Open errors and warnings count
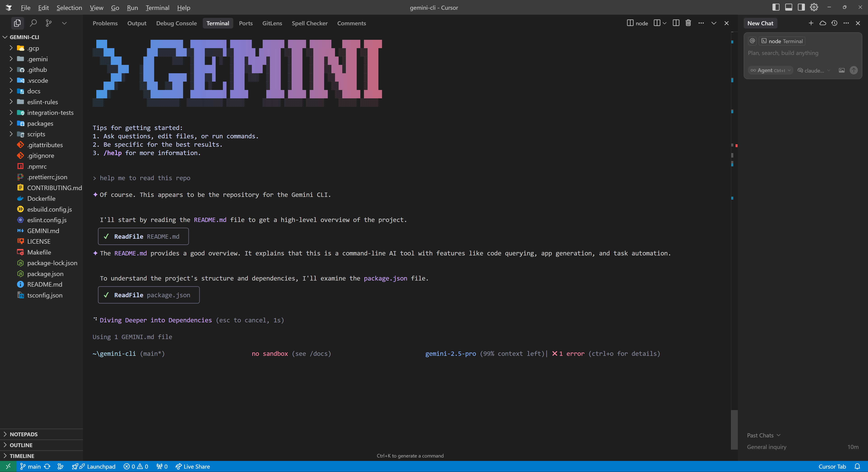 pyautogui.click(x=136, y=466)
